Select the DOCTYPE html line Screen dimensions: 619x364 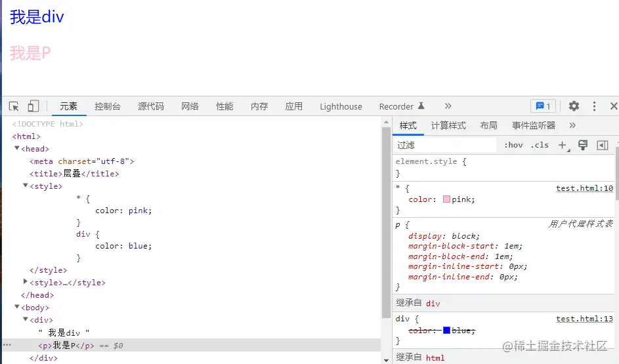pyautogui.click(x=47, y=124)
